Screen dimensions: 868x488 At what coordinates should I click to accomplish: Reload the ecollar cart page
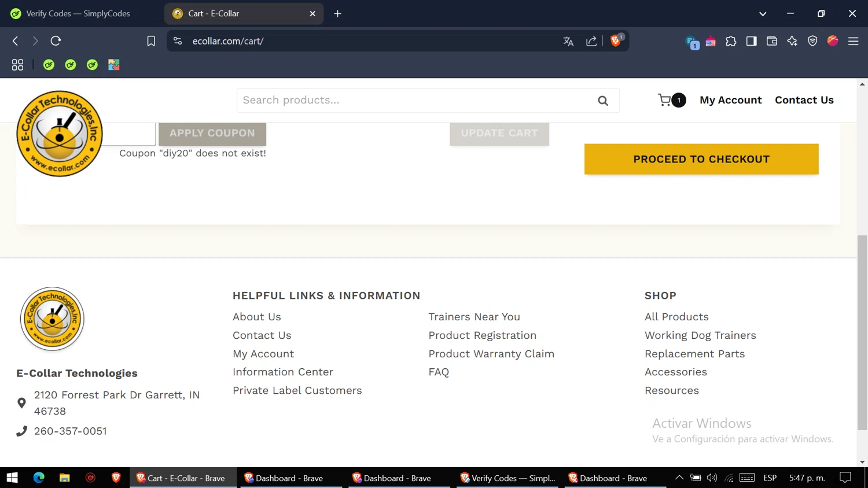click(x=56, y=41)
